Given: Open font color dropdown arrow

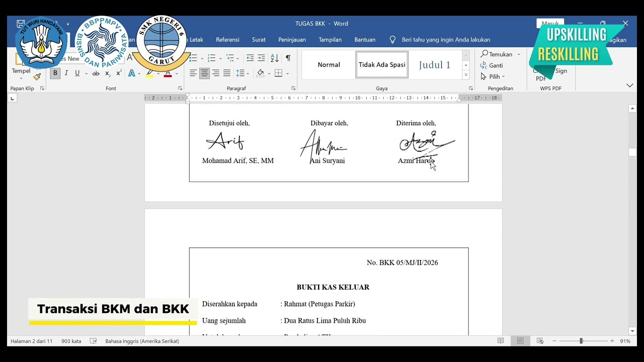Looking at the screenshot, I should [x=177, y=73].
